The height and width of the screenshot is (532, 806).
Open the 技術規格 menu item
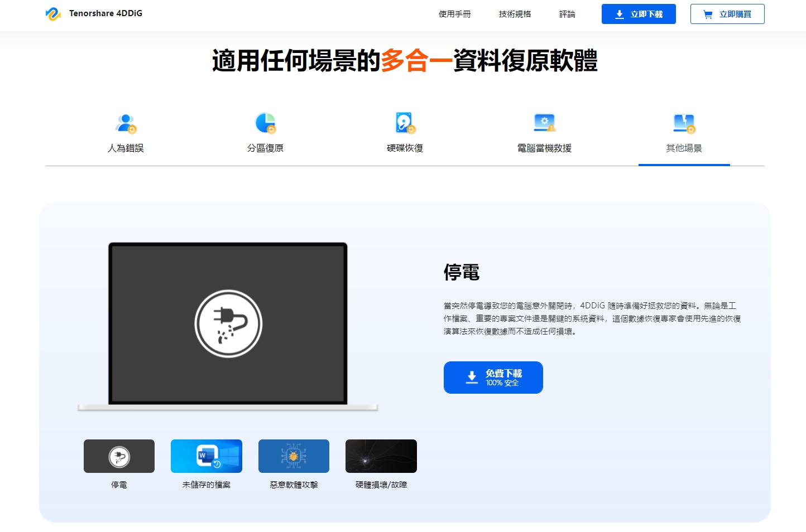click(x=513, y=14)
